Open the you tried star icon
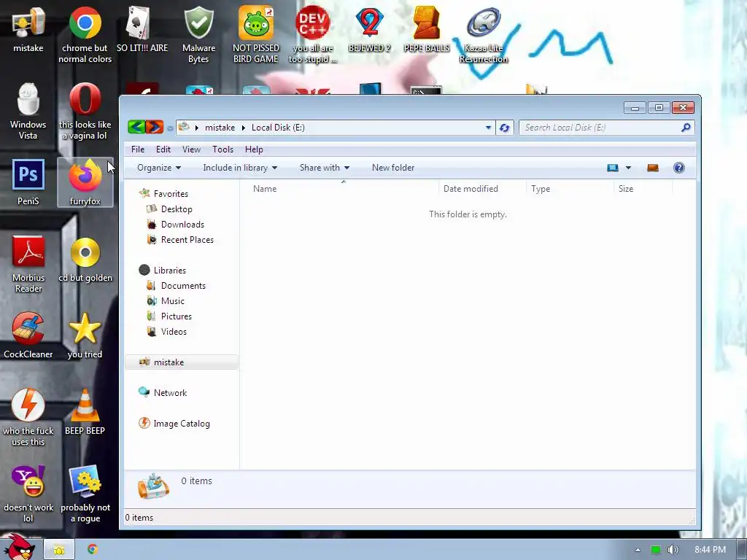The height and width of the screenshot is (560, 747). (x=85, y=335)
